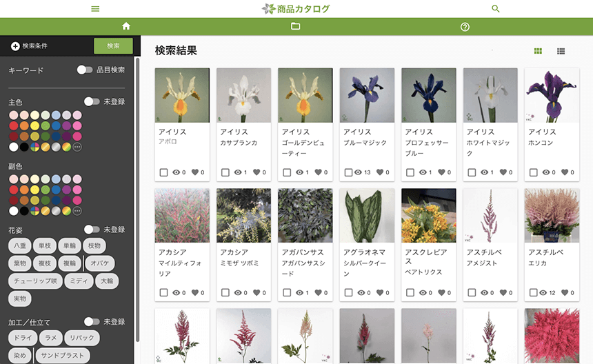Open the help question mark icon

pyautogui.click(x=465, y=27)
